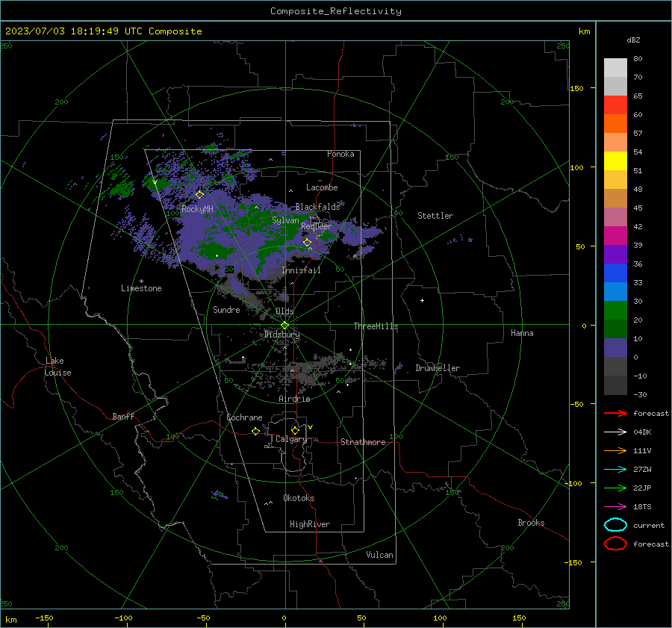Viewport: 672px width, 628px height.
Task: Select the white 04DK arrow in legend
Action: pos(615,432)
